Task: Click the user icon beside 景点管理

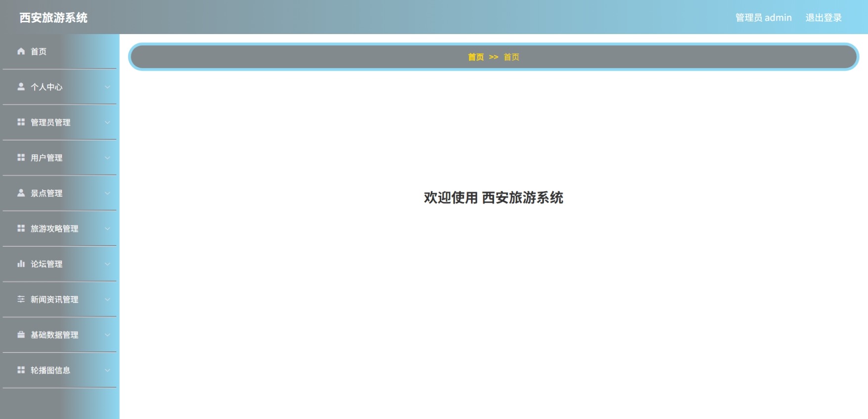Action: pos(21,193)
